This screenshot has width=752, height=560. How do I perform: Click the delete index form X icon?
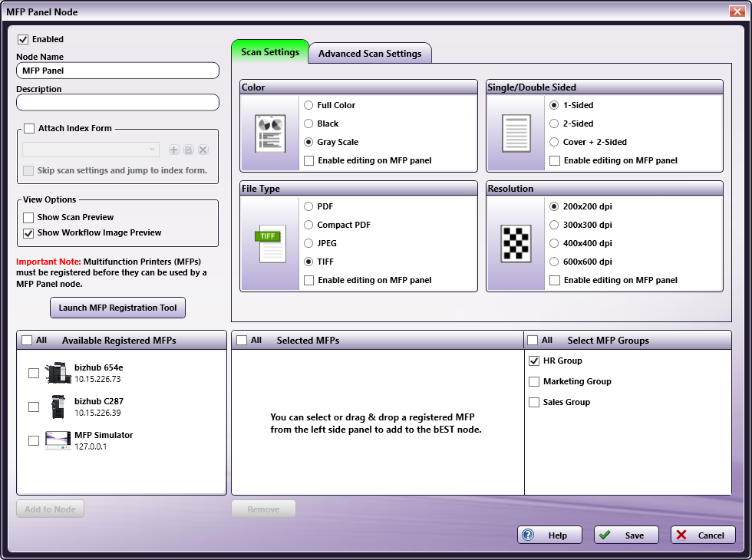203,150
